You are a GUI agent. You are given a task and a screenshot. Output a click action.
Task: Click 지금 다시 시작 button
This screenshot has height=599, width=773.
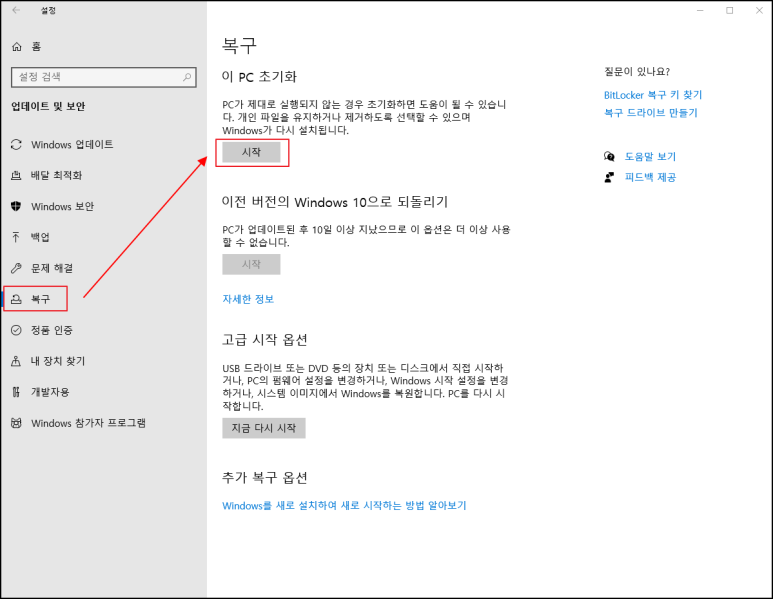[264, 428]
